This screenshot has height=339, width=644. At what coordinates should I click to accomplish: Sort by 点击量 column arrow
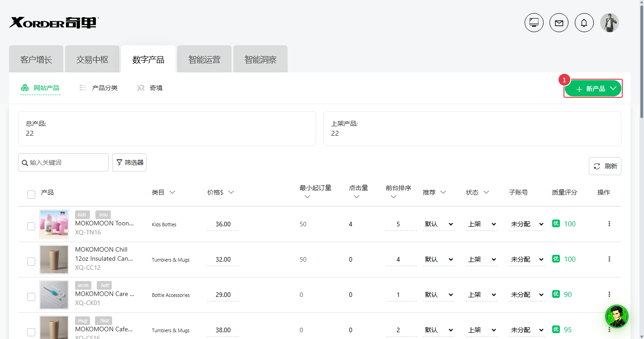[x=356, y=197]
